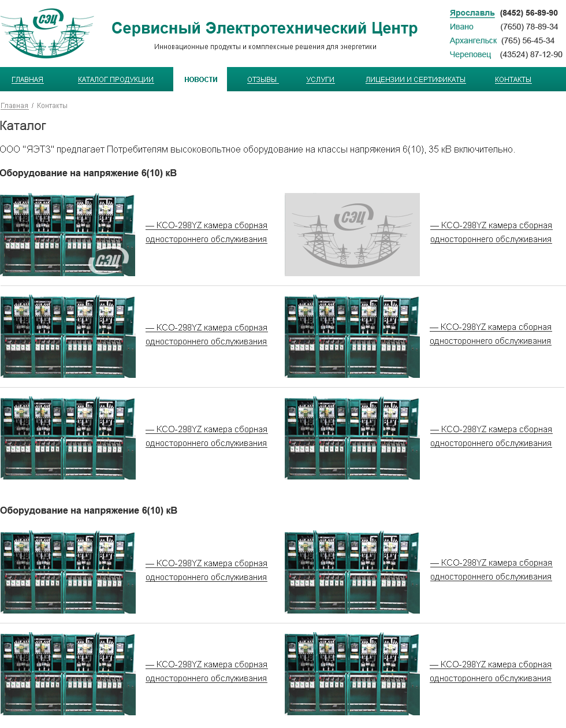Open the УСЛУГИ menu item
Screen dimensions: 566x728
(321, 80)
